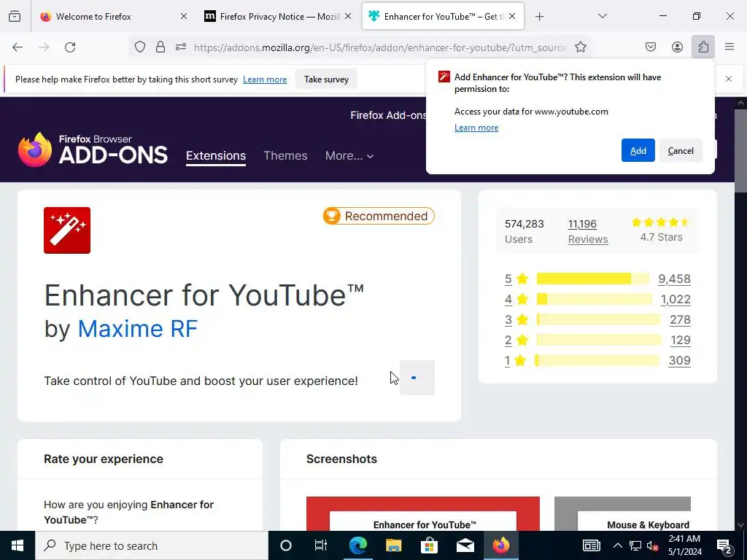The height and width of the screenshot is (560, 747).
Task: Filter reviews by 5 star bar
Action: click(x=592, y=279)
